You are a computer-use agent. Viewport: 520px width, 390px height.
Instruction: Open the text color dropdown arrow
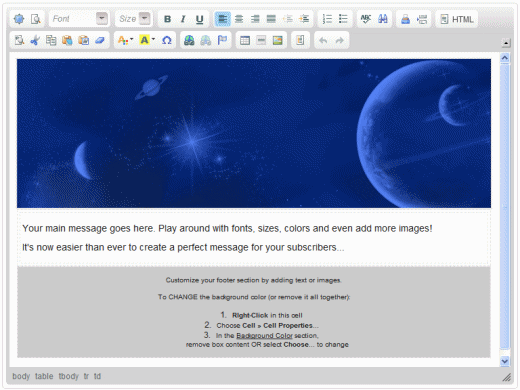pos(132,40)
